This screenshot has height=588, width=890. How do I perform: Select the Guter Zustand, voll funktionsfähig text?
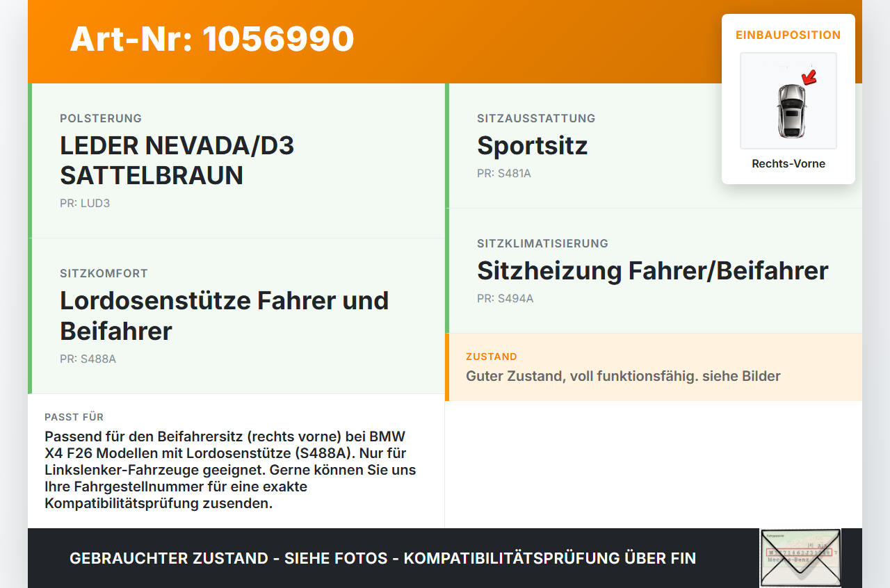click(x=623, y=376)
